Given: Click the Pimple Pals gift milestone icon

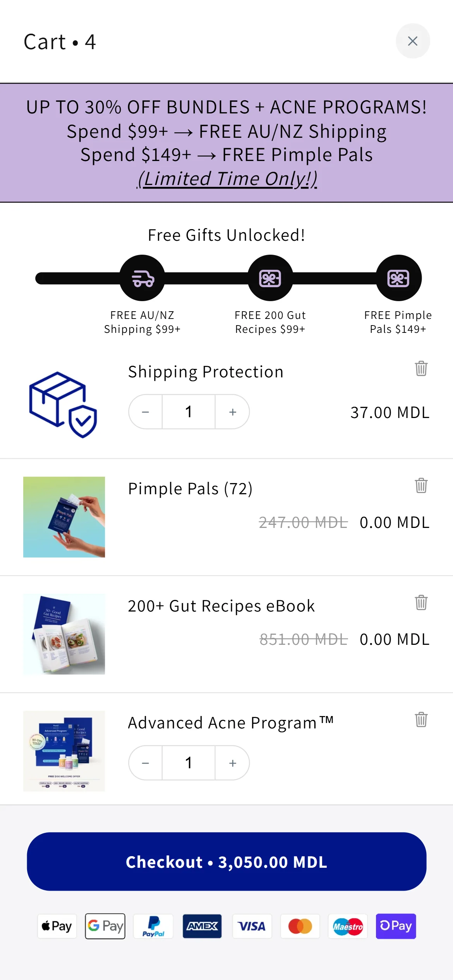Looking at the screenshot, I should (398, 278).
